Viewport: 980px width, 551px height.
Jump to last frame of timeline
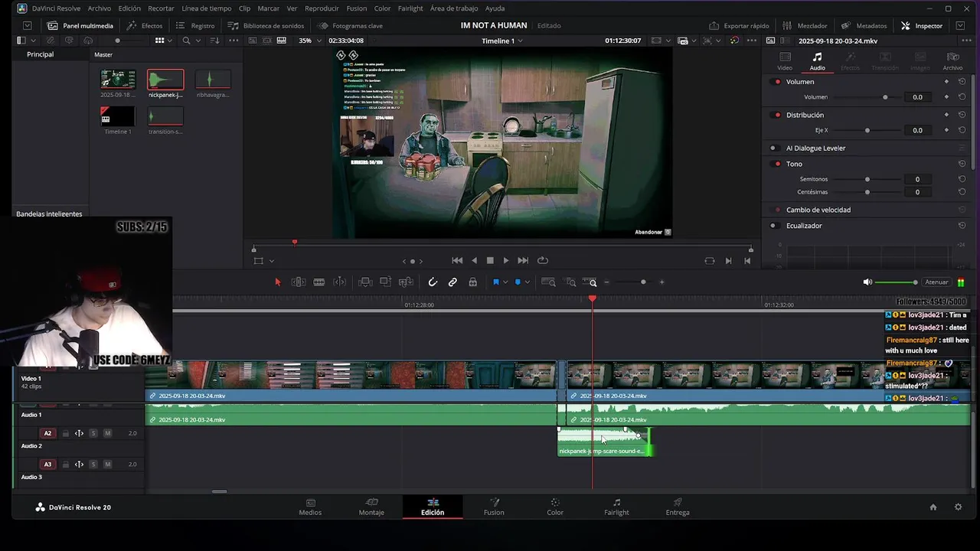[523, 260]
